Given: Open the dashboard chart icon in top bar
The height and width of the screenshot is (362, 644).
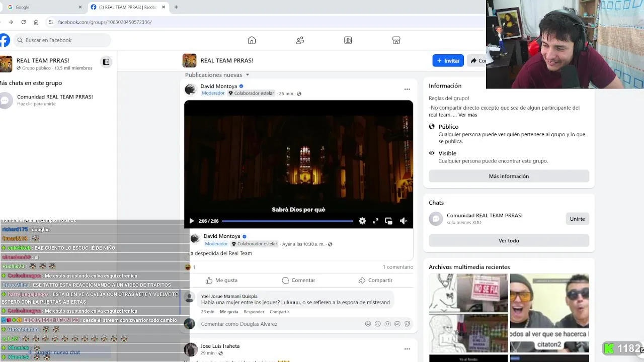Looking at the screenshot, I should coord(348,40).
